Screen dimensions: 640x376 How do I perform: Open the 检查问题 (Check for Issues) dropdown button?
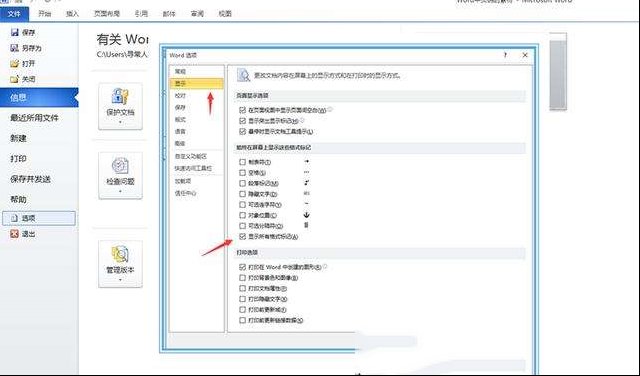tap(120, 176)
